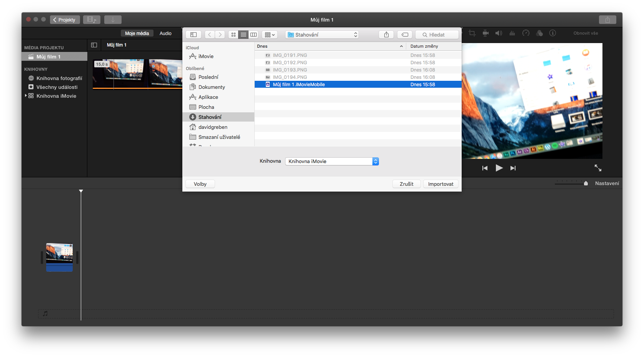Click the share icon in file dialog

(386, 35)
